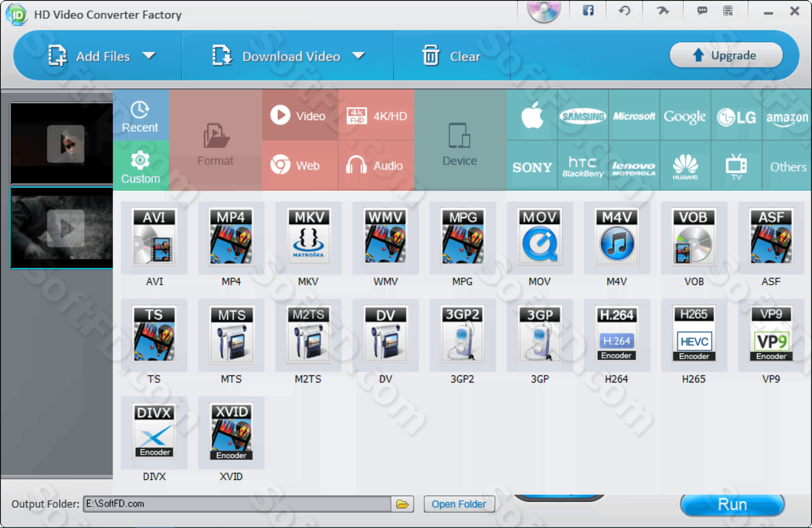Open the Format category
This screenshot has height=528, width=812.
pos(216,140)
